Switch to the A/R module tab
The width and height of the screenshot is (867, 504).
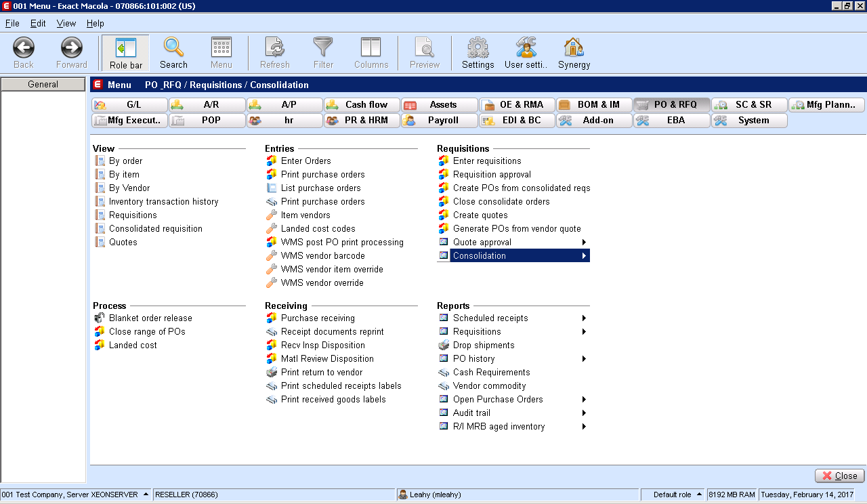click(x=207, y=105)
